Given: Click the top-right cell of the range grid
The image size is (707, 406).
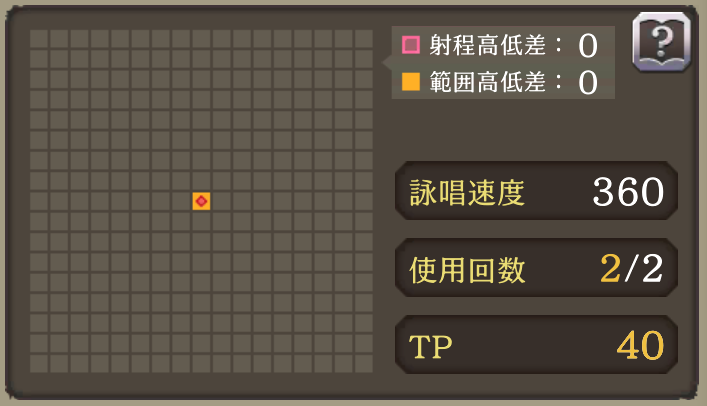Looking at the screenshot, I should (x=363, y=39).
